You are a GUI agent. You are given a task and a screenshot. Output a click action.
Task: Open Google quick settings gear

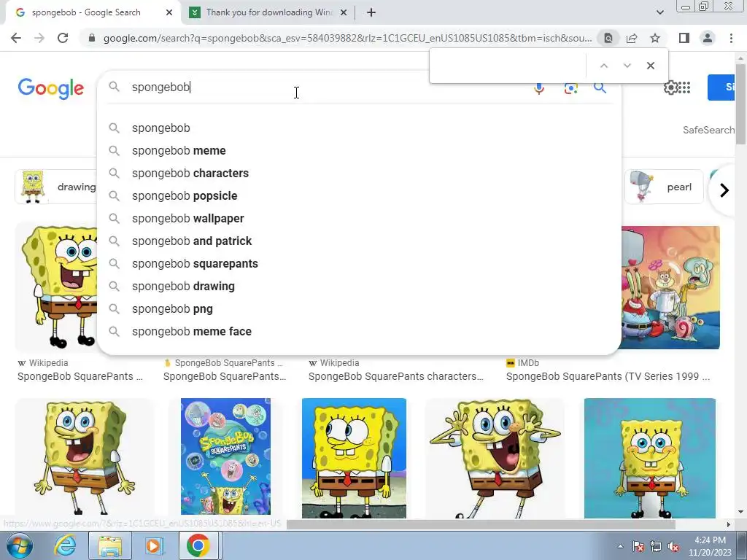point(670,87)
